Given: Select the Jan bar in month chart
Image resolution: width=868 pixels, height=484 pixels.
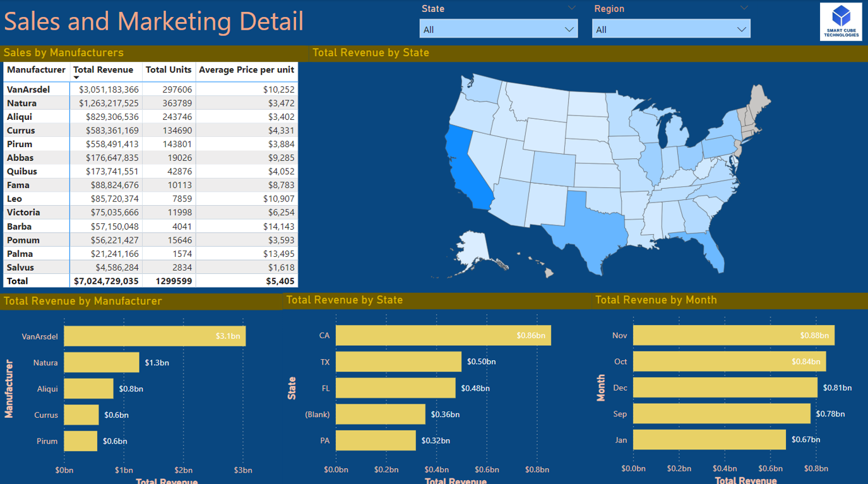Looking at the screenshot, I should pyautogui.click(x=709, y=440).
